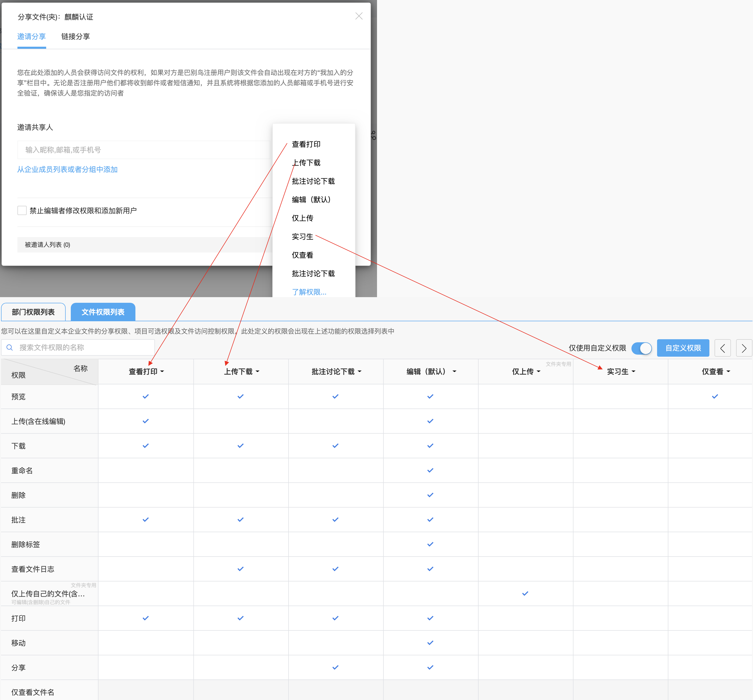The width and height of the screenshot is (753, 700).
Task: Click the next page right arrow
Action: [x=744, y=348]
